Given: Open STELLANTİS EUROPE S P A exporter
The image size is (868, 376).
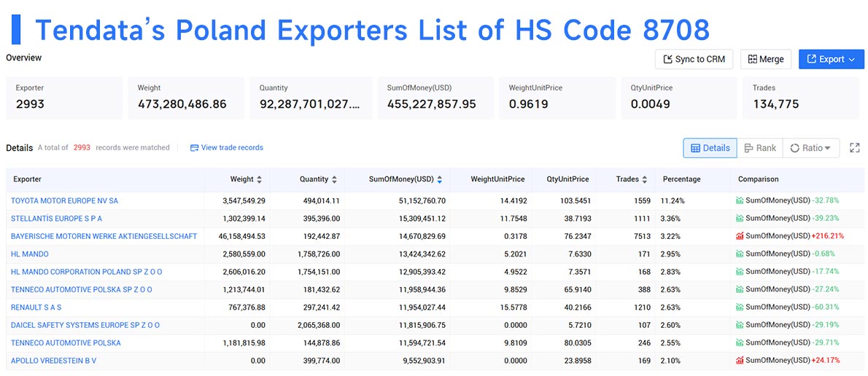Looking at the screenshot, I should click(x=56, y=219).
